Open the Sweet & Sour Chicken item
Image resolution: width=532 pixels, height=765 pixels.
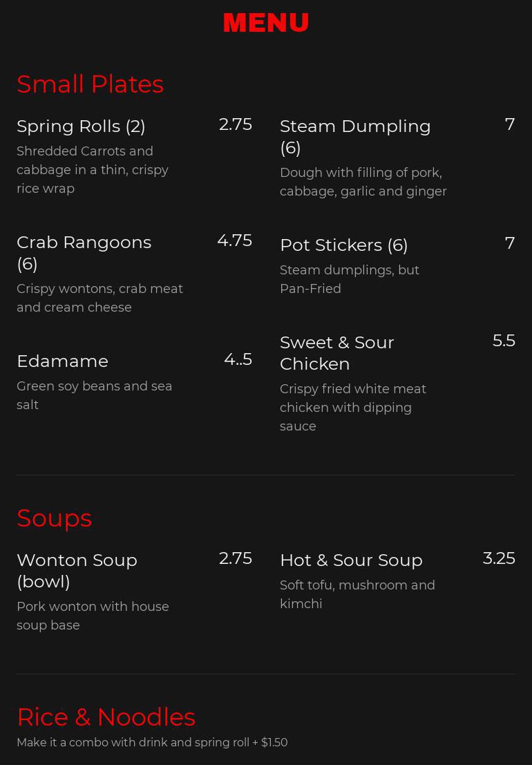(x=336, y=352)
